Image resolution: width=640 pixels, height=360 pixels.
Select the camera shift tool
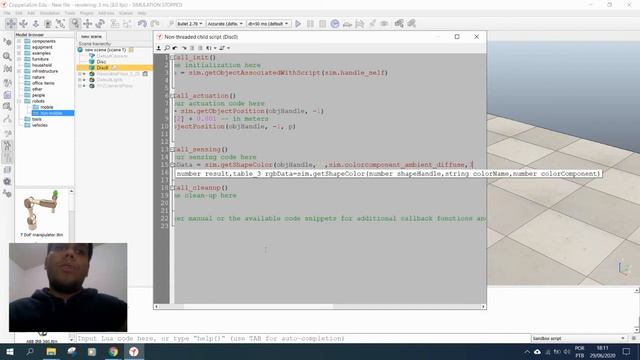[36, 24]
